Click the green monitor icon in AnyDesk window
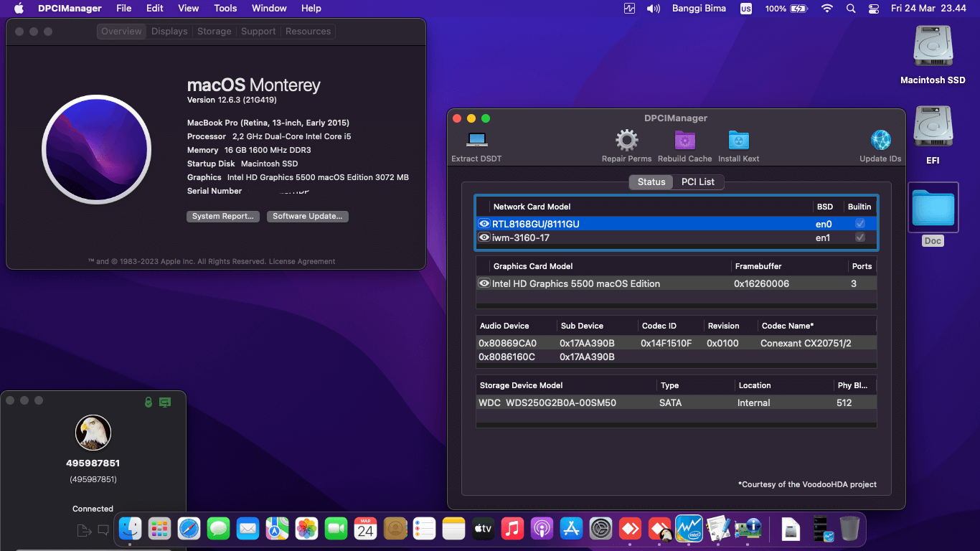This screenshot has height=551, width=980. [x=165, y=402]
